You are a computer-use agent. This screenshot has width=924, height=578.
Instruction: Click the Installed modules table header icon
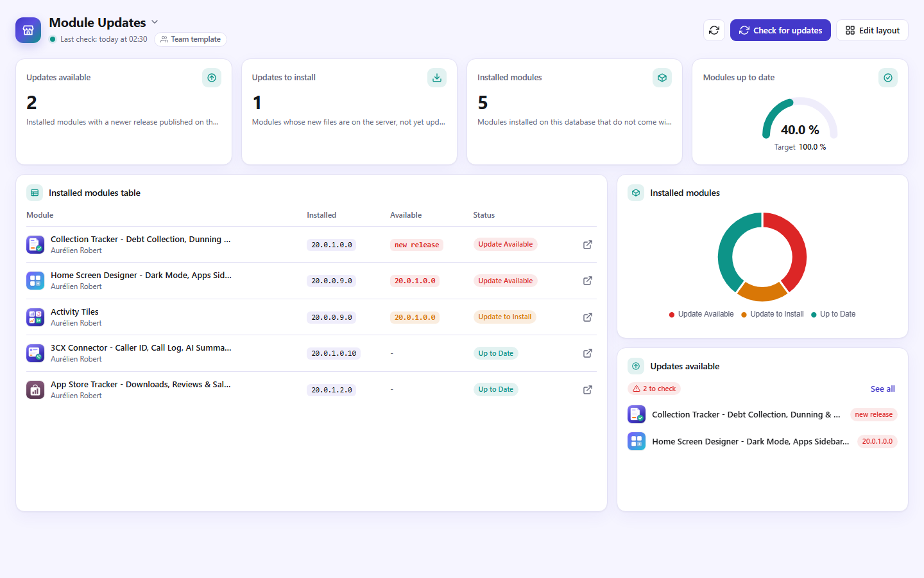pyautogui.click(x=35, y=193)
